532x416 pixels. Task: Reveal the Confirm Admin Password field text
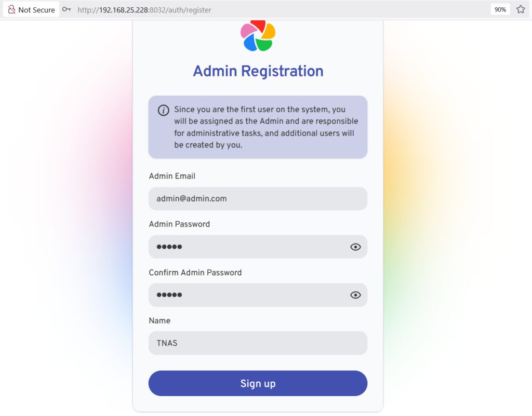coord(355,295)
